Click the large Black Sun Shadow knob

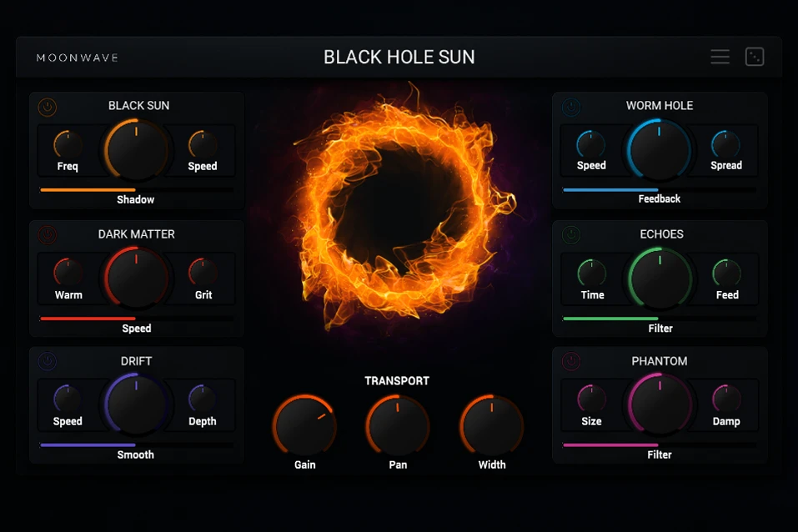pos(137,149)
